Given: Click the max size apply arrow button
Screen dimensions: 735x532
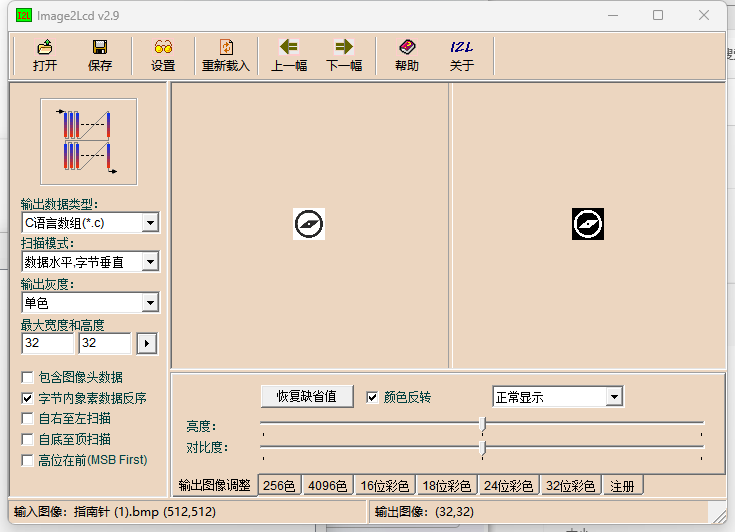Looking at the screenshot, I should [x=147, y=344].
